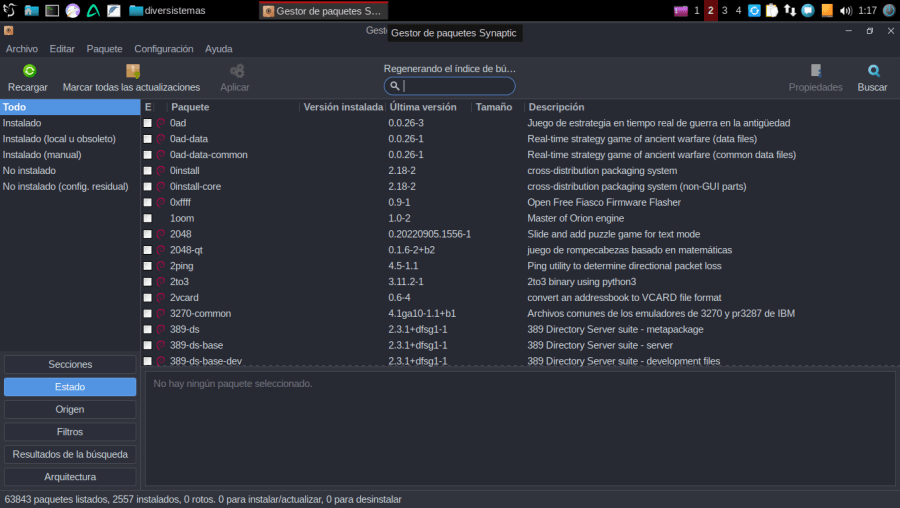Click the volume speaker tray icon
The width and height of the screenshot is (900, 508).
pos(846,11)
